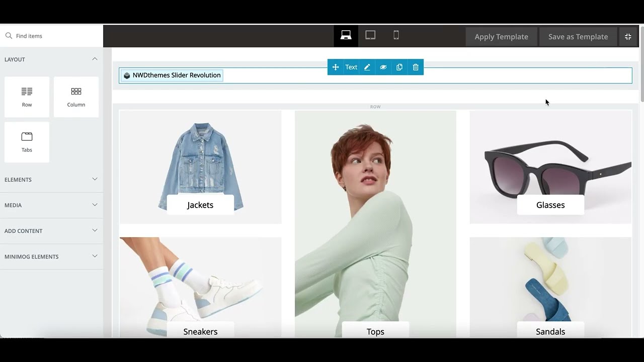Image resolution: width=644 pixels, height=362 pixels.
Task: Duplicate the Text element
Action: 399,67
